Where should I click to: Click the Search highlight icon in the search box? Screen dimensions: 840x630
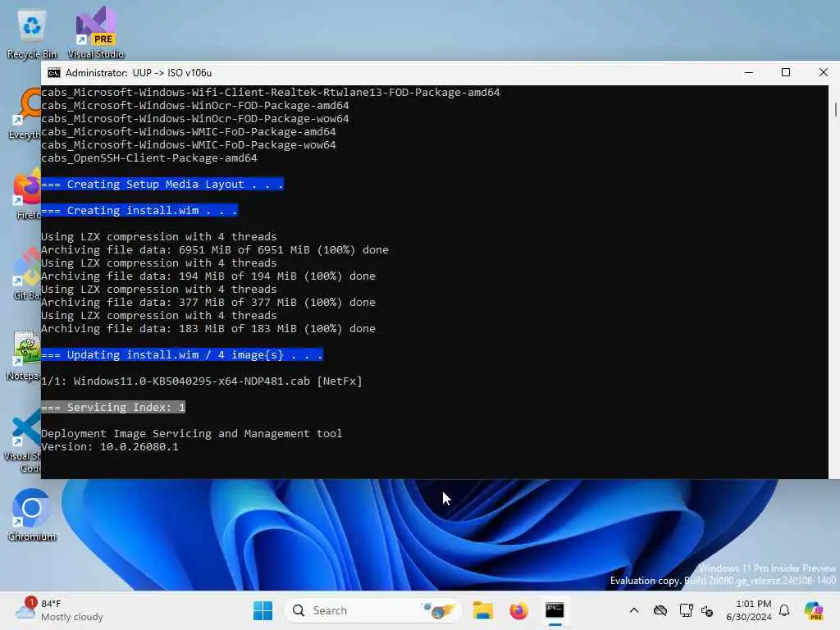click(438, 610)
